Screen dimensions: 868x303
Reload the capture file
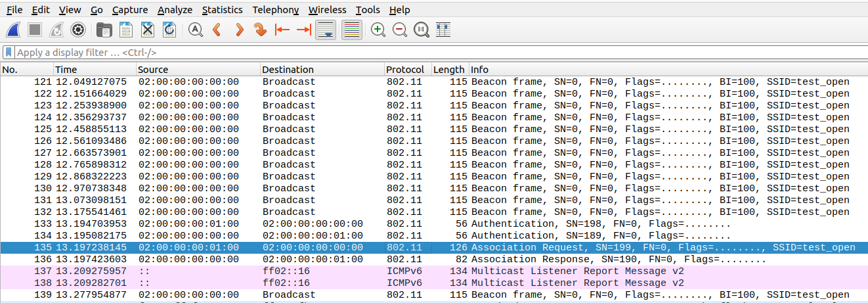(x=169, y=30)
